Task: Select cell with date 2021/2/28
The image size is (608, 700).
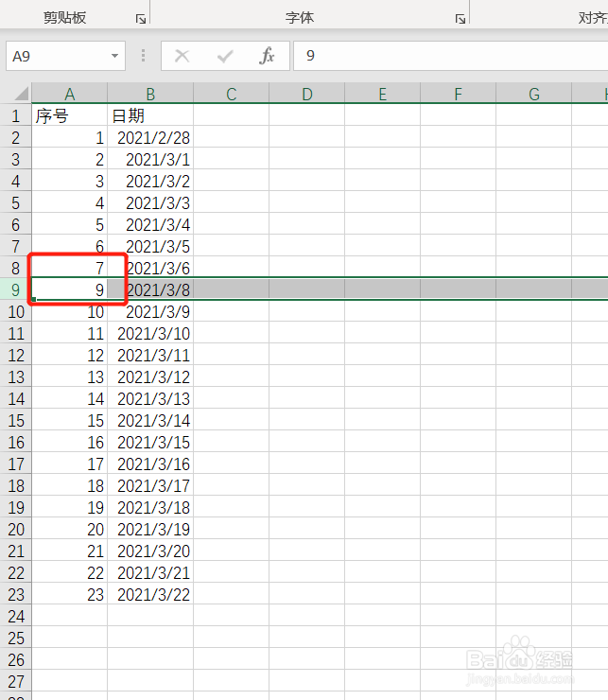Action: pyautogui.click(x=150, y=137)
